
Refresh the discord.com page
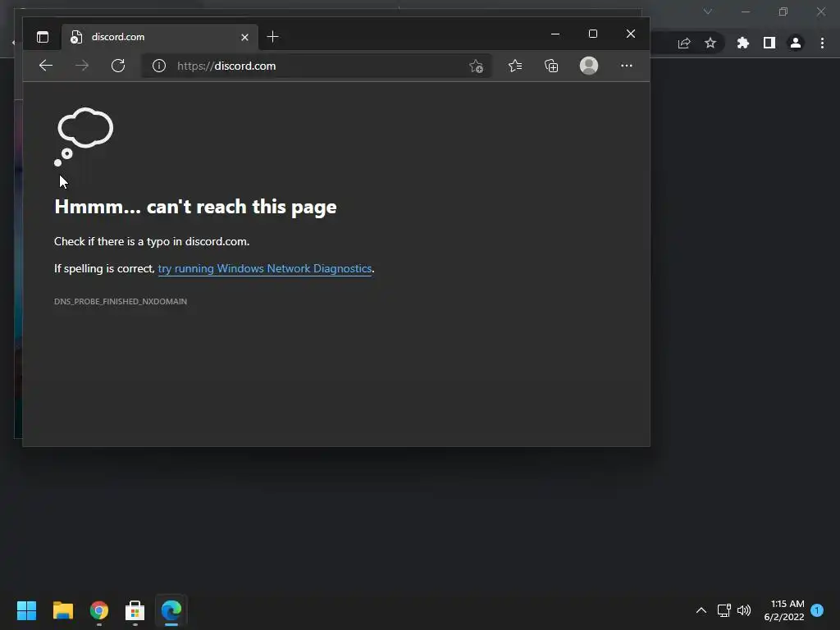pos(118,66)
